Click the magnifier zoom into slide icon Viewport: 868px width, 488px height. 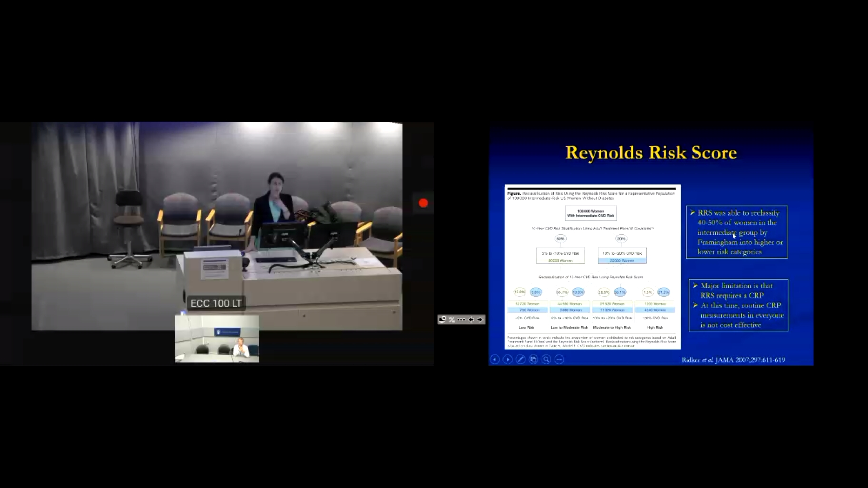[546, 360]
